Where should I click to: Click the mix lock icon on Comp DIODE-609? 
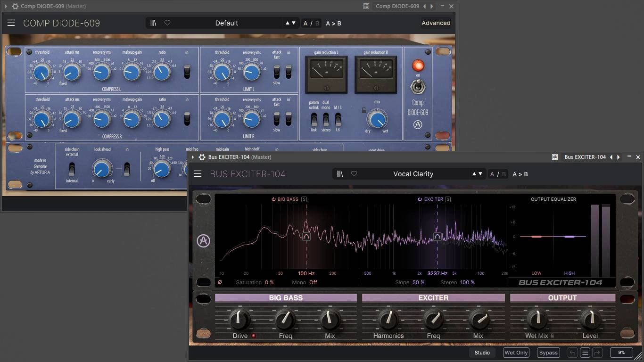364,110
